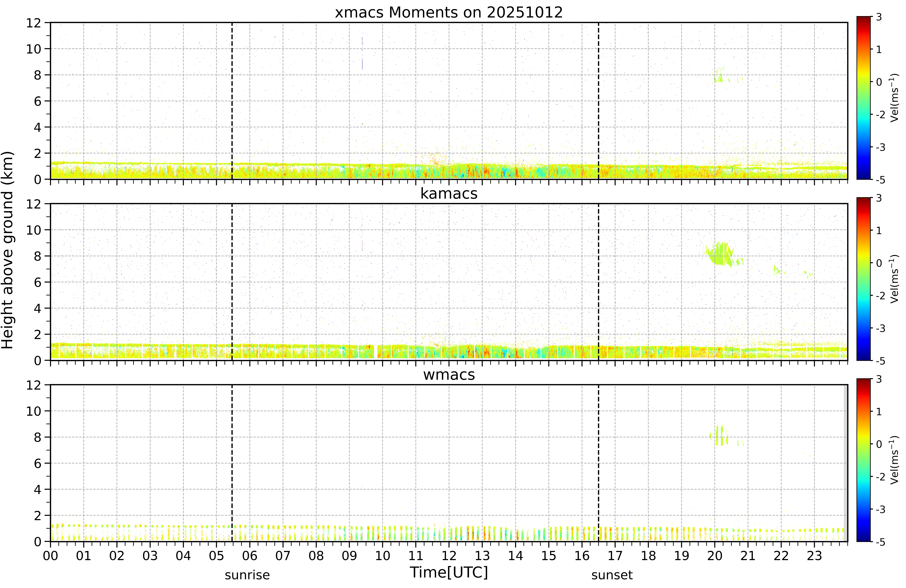Click the "Height above ground (km)" axis label
The width and height of the screenshot is (906, 588).
click(8, 250)
